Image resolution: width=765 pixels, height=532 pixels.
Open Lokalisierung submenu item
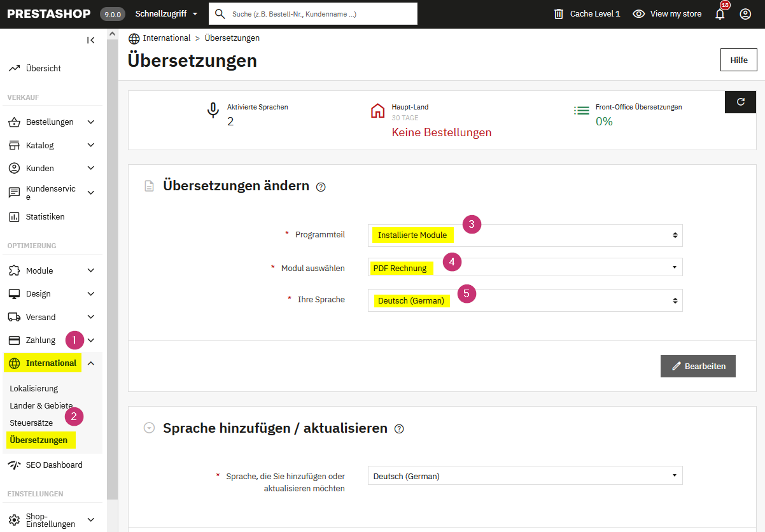point(34,388)
